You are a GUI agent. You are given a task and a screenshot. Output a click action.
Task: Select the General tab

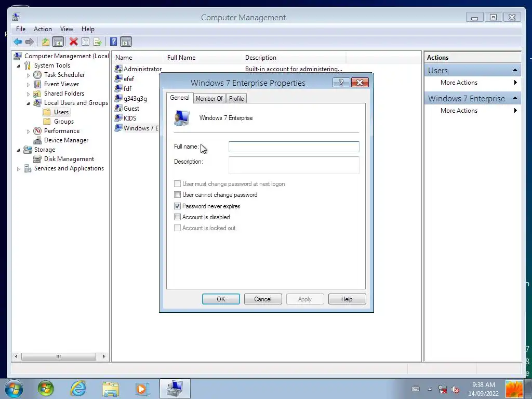[x=180, y=98]
